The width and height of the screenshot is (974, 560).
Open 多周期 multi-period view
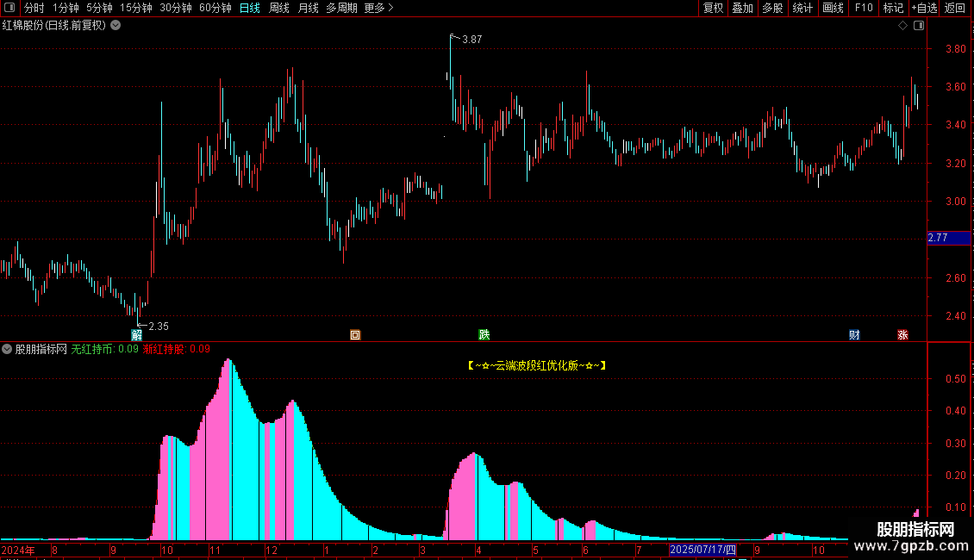click(341, 8)
